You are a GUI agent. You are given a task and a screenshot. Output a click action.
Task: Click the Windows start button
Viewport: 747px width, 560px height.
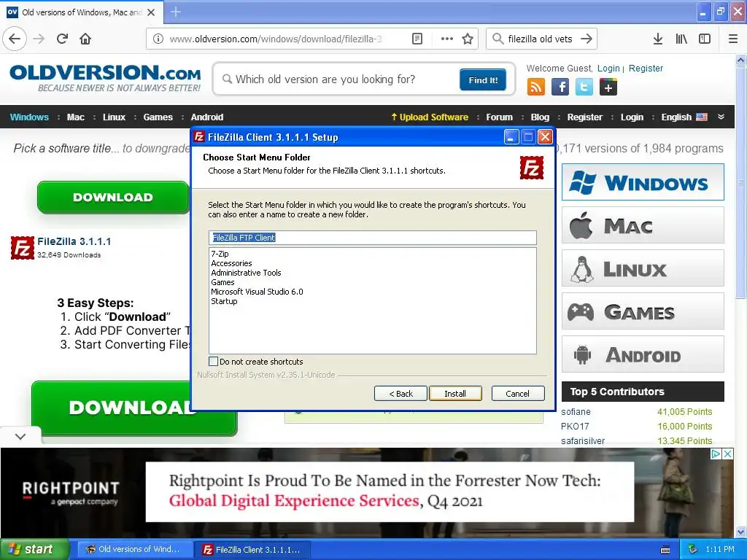pyautogui.click(x=34, y=549)
